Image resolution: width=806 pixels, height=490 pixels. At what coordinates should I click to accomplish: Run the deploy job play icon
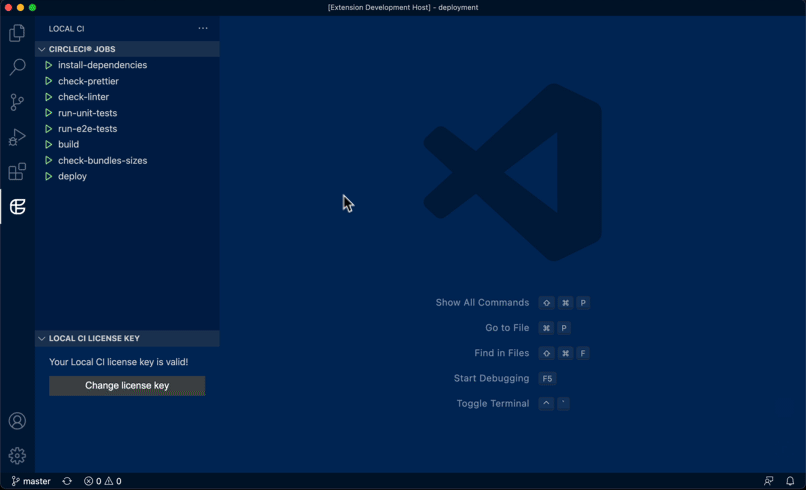48,176
